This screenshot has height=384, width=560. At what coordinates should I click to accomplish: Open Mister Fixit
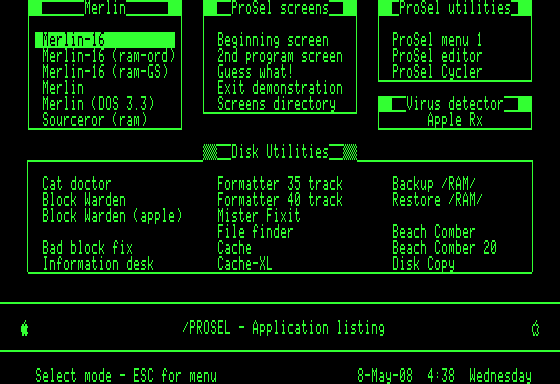tap(259, 216)
